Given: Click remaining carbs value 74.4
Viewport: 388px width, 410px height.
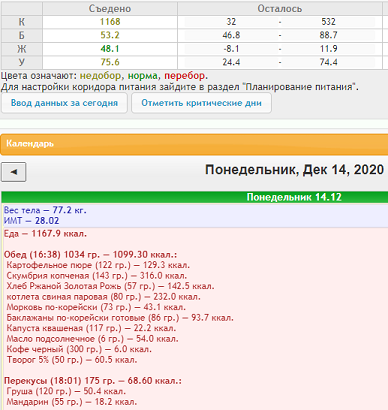Looking at the screenshot, I should pos(328,62).
